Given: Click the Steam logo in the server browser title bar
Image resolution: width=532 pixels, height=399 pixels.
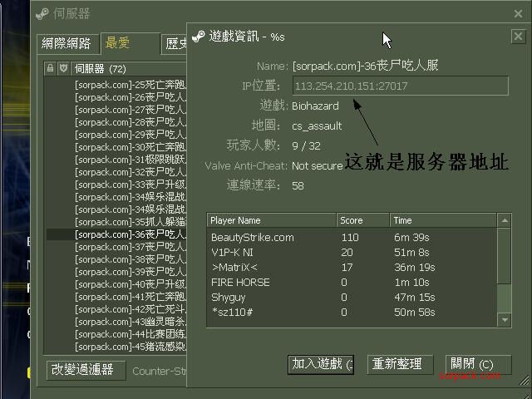Looking at the screenshot, I should [42, 14].
